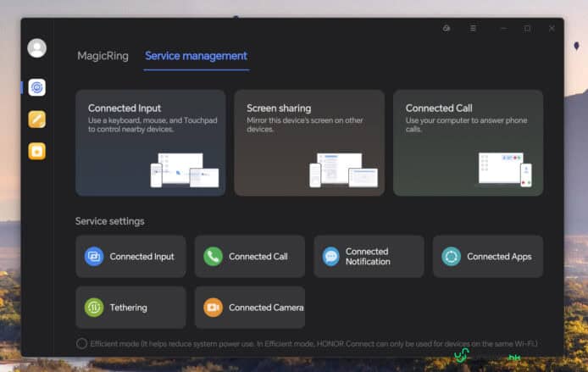Click the Connected Notification chat icon
This screenshot has height=372, width=588.
(x=331, y=257)
